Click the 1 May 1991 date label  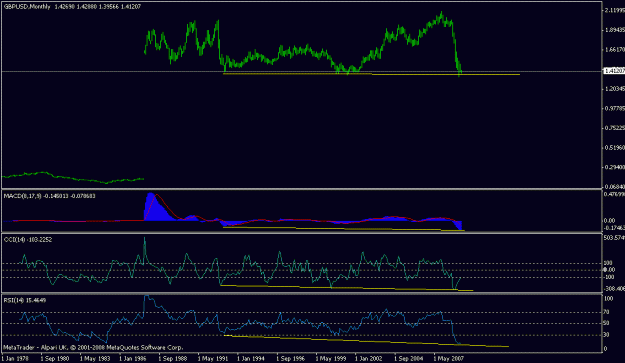[x=212, y=358]
